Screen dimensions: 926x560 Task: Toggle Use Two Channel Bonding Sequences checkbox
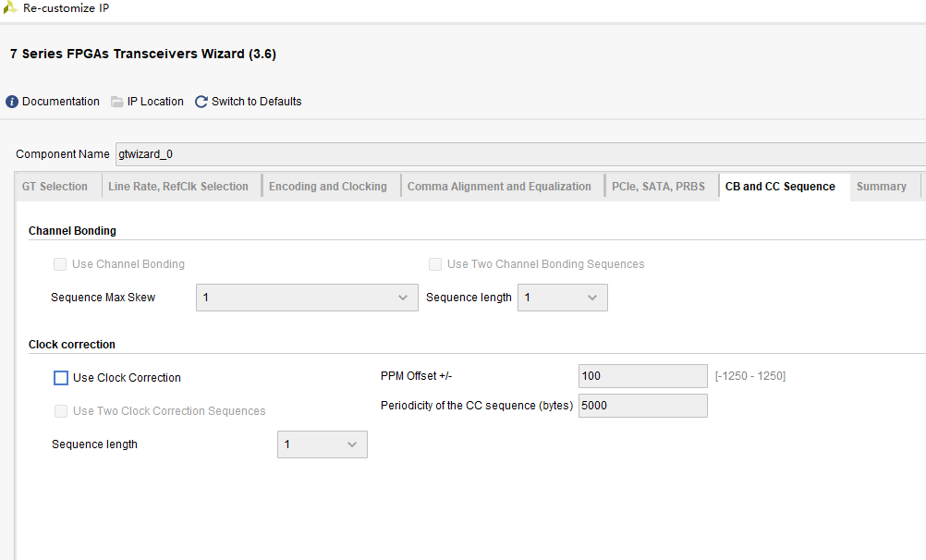point(435,264)
